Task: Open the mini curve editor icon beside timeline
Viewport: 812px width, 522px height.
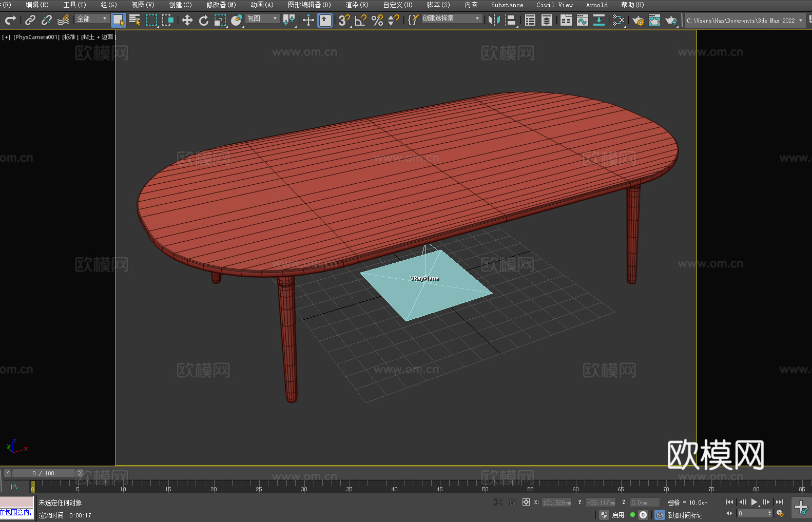Action: click(14, 486)
